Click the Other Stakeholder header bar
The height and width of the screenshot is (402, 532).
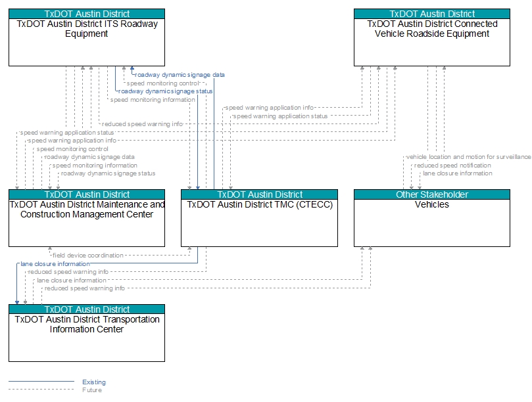(x=432, y=194)
